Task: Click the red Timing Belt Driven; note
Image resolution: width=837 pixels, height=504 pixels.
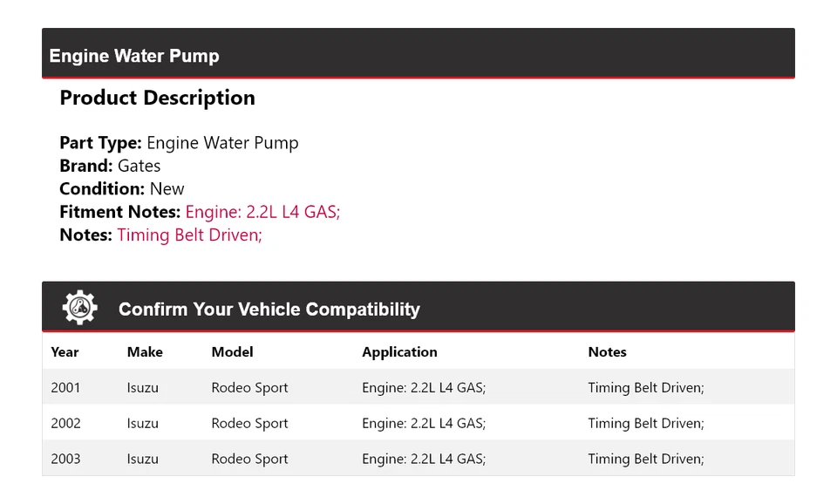Action: [189, 235]
